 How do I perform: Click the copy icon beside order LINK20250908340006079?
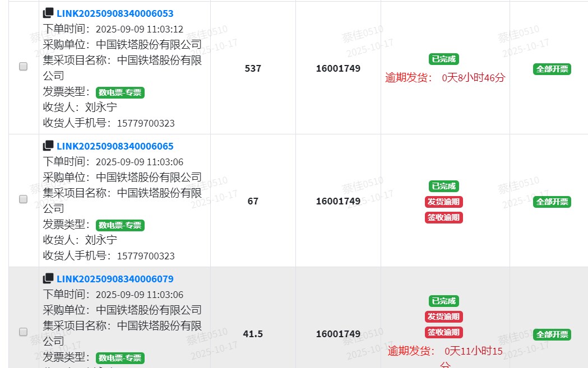pyautogui.click(x=48, y=278)
